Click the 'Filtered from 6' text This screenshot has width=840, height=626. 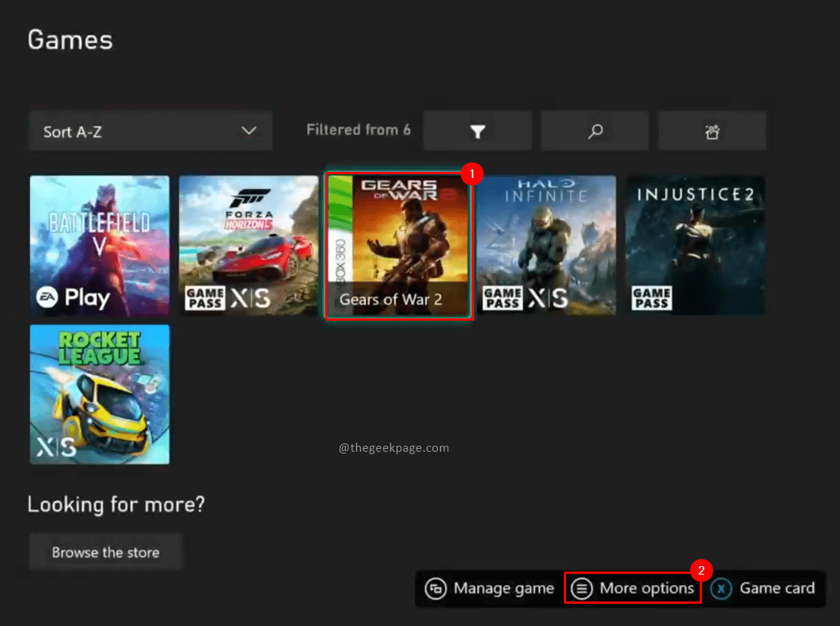coord(358,130)
